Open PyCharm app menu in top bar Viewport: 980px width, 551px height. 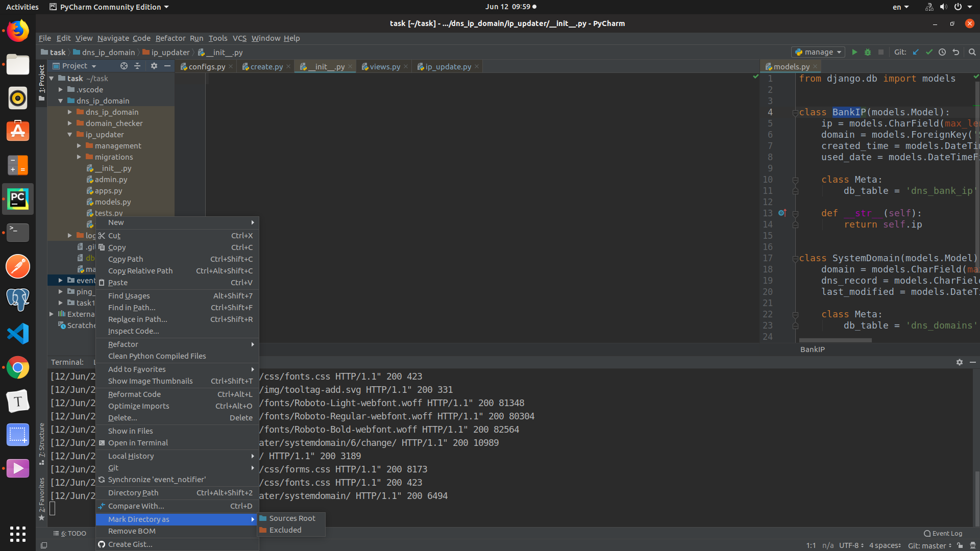(x=109, y=7)
